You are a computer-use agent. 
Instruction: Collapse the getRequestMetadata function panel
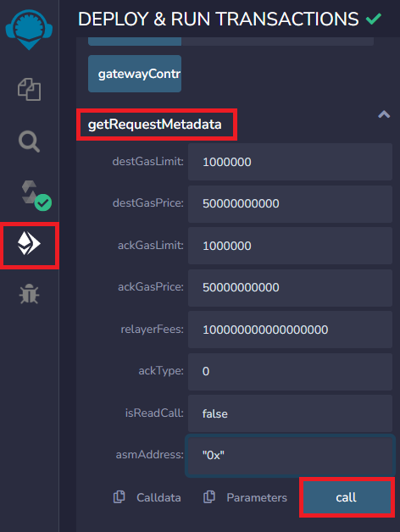tap(384, 114)
